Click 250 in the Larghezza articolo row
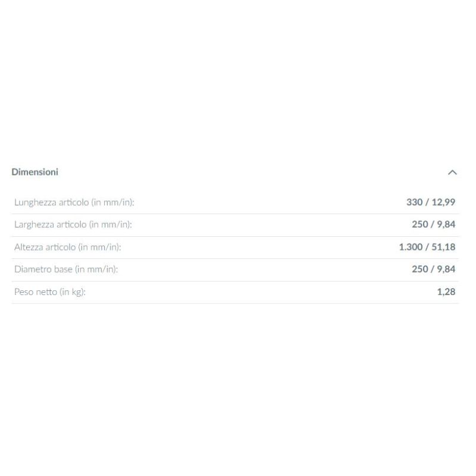 point(419,225)
